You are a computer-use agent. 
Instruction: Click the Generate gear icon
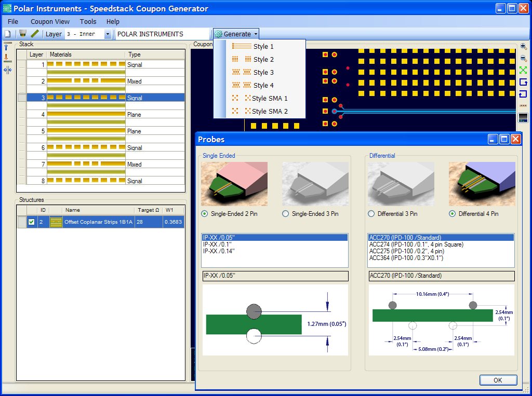click(x=219, y=34)
